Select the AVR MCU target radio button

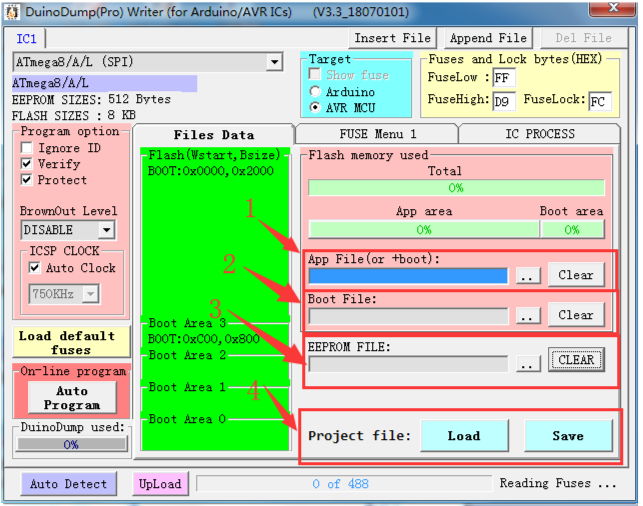(x=315, y=107)
